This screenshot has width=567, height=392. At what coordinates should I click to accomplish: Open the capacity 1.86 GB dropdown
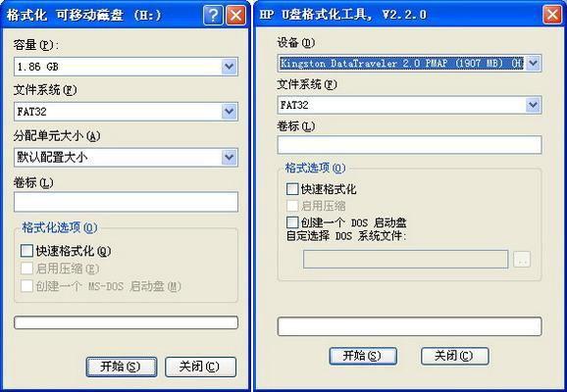point(230,67)
